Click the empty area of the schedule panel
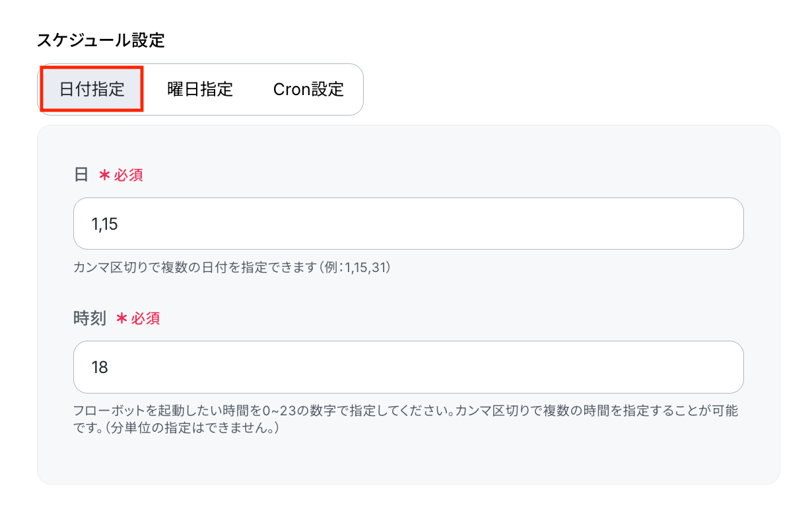This screenshot has height=519, width=812. 408,461
